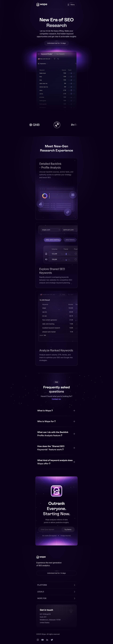Expand the PLATFORM footer section

56,585
